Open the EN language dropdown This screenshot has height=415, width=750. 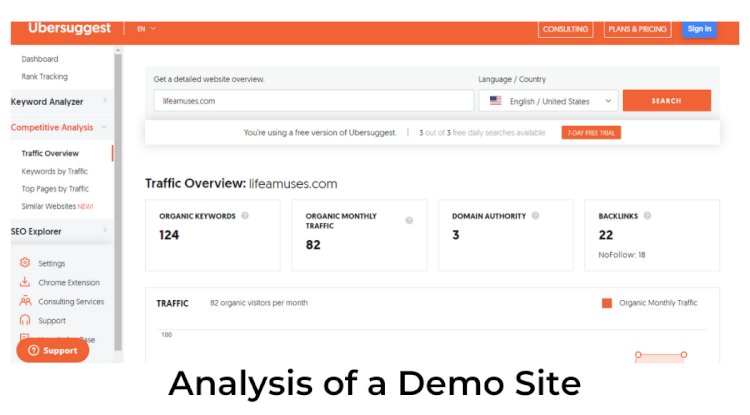click(x=146, y=29)
